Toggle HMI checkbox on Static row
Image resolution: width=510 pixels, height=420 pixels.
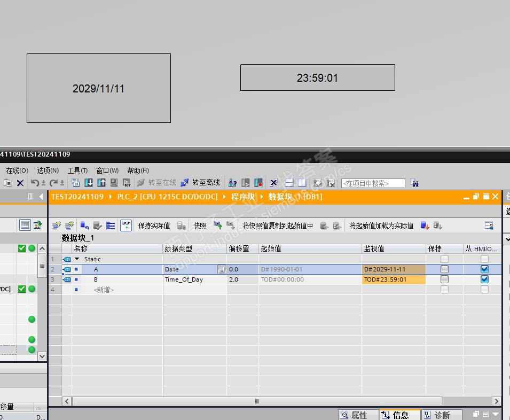(484, 259)
